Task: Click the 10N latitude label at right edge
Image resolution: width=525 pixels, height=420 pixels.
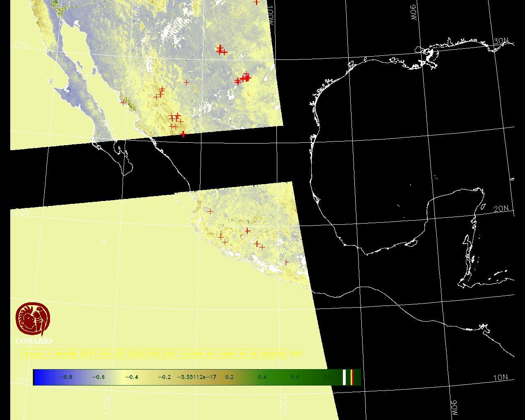Action: pos(500,378)
